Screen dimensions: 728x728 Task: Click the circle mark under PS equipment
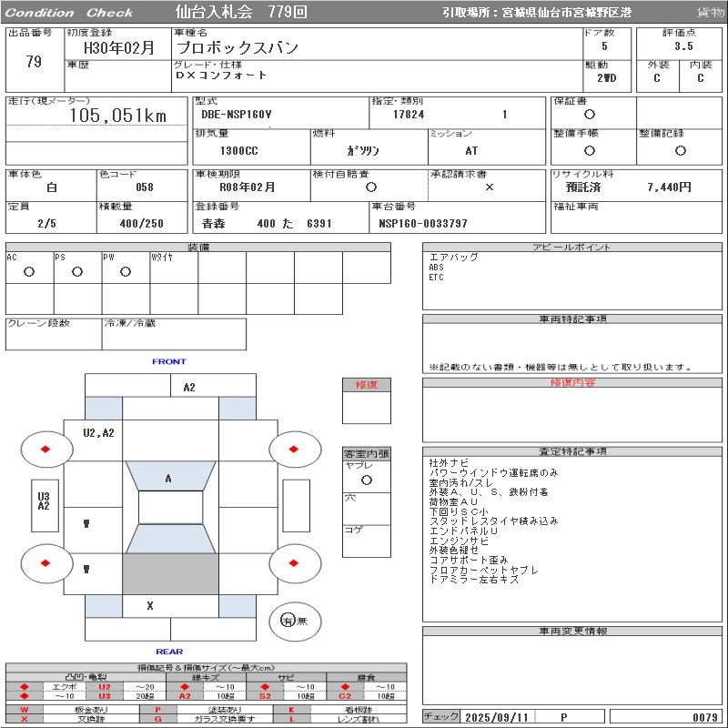(77, 271)
